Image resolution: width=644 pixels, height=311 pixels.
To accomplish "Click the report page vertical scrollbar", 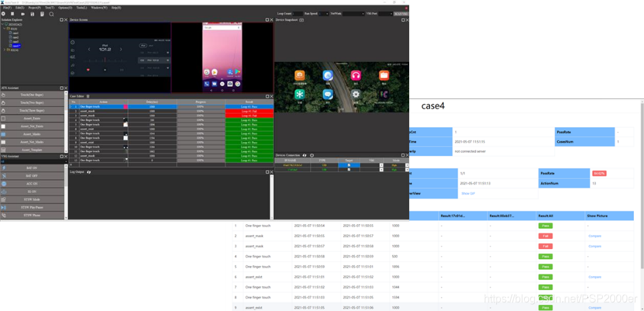I will click(x=642, y=205).
